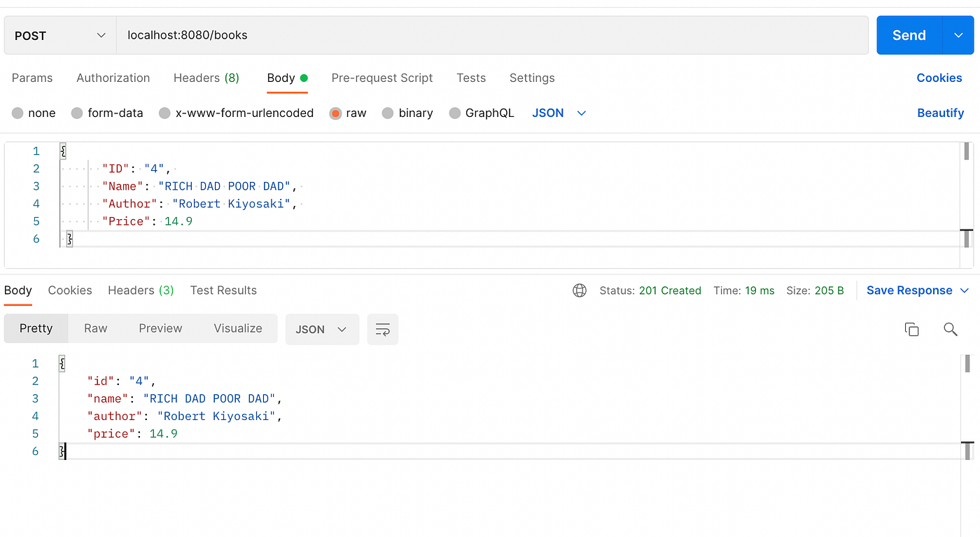Switch to the Headers (8) tab
This screenshot has width=980, height=537.
(x=206, y=78)
